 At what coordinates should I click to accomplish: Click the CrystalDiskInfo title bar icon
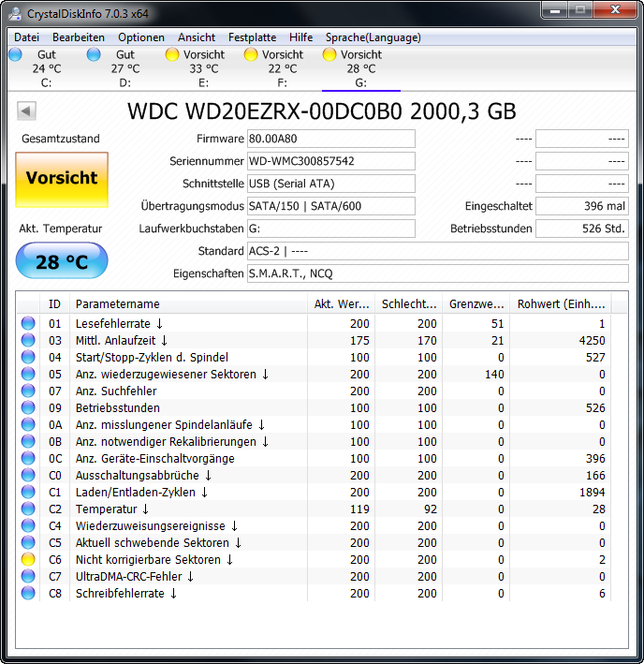coord(15,13)
